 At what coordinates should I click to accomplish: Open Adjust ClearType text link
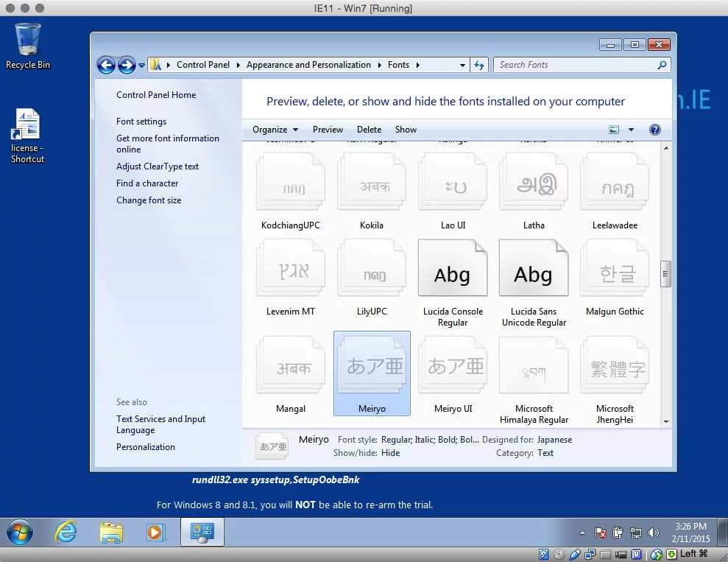(158, 166)
